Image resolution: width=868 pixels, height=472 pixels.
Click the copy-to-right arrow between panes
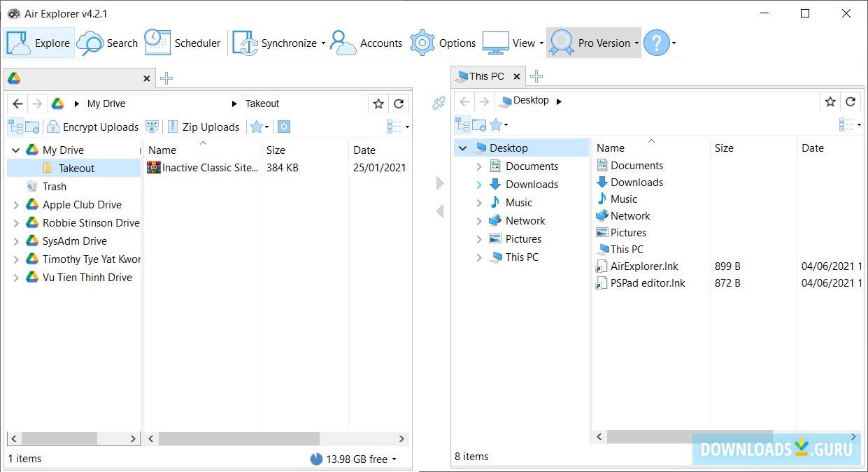[439, 183]
